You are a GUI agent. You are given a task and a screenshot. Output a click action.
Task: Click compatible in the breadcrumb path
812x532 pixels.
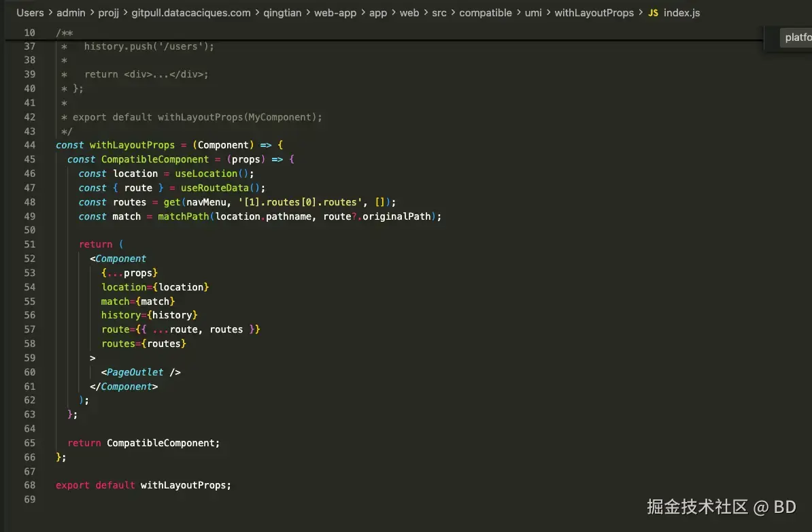pyautogui.click(x=486, y=13)
